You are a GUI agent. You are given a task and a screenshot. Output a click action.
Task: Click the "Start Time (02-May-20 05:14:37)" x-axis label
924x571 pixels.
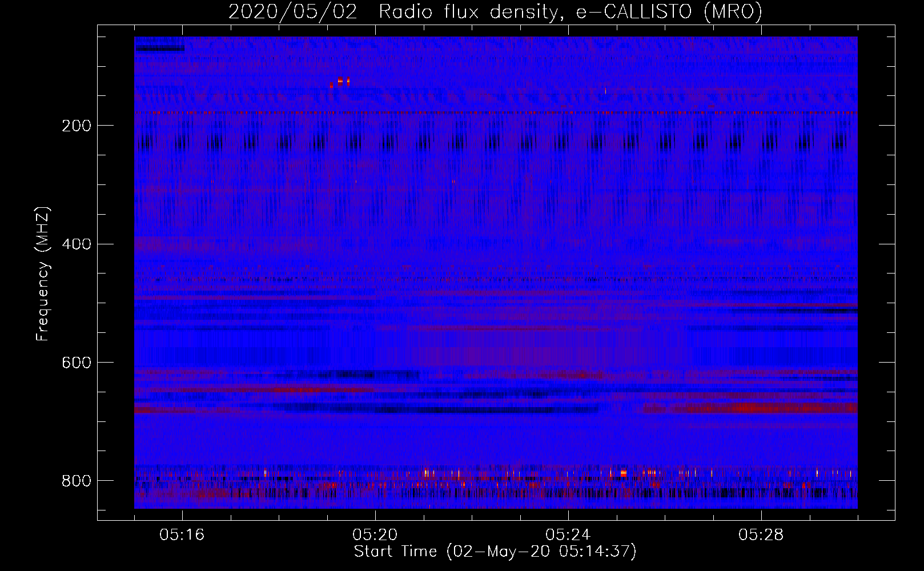pyautogui.click(x=495, y=552)
